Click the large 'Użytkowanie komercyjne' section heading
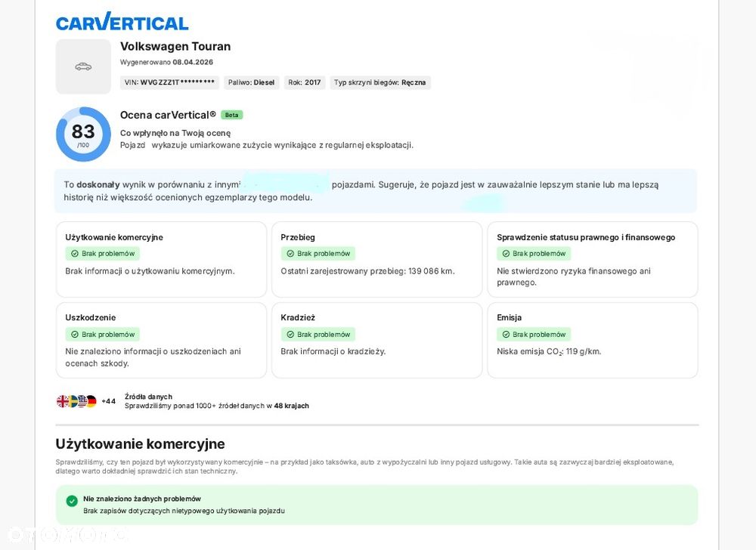Viewport: 756px width, 550px height. tap(141, 444)
